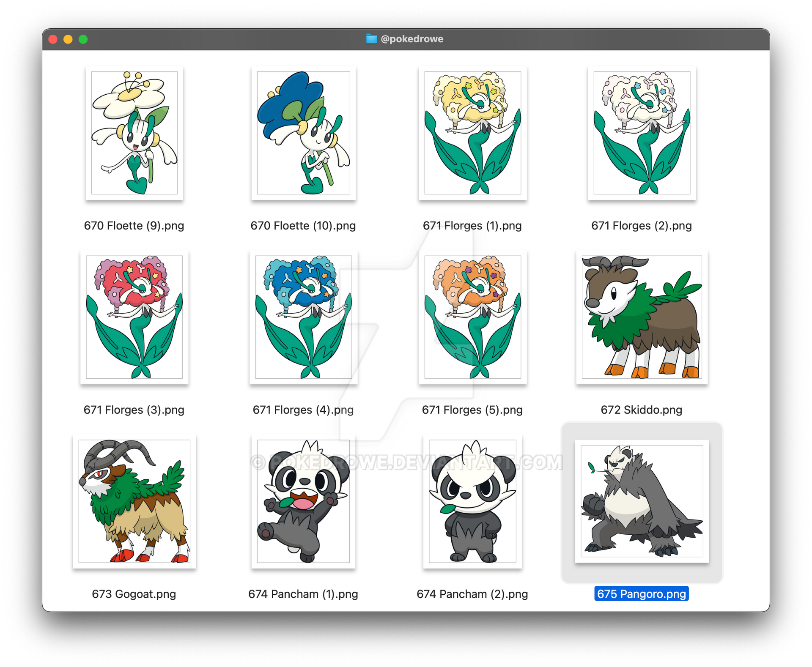Click the file name 670 Floette (10).png
Screen dimensions: 812x667
[x=303, y=226]
